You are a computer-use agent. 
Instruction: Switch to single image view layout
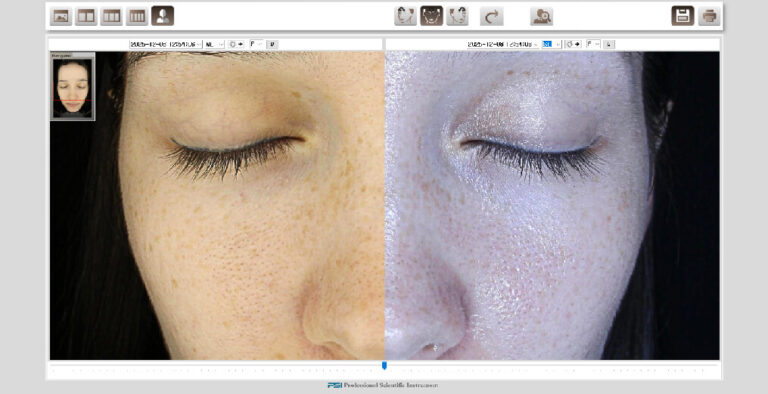click(x=61, y=17)
